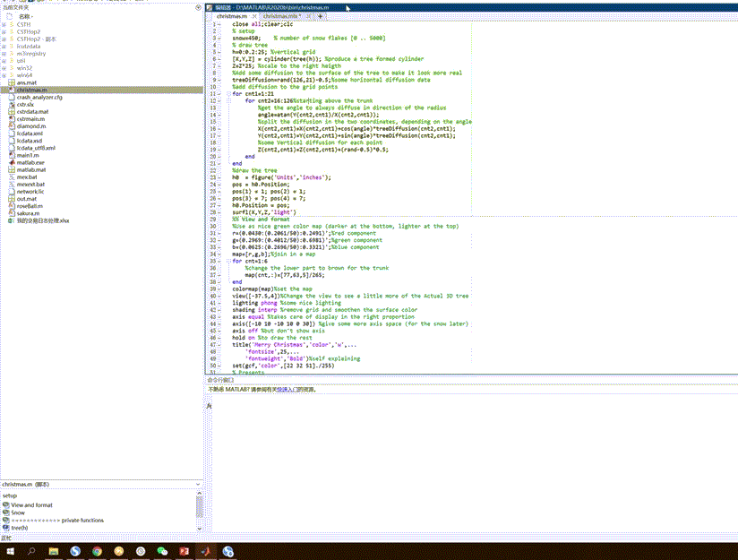Jump to View and format section
This screenshot has height=560, width=738.
coord(31,505)
